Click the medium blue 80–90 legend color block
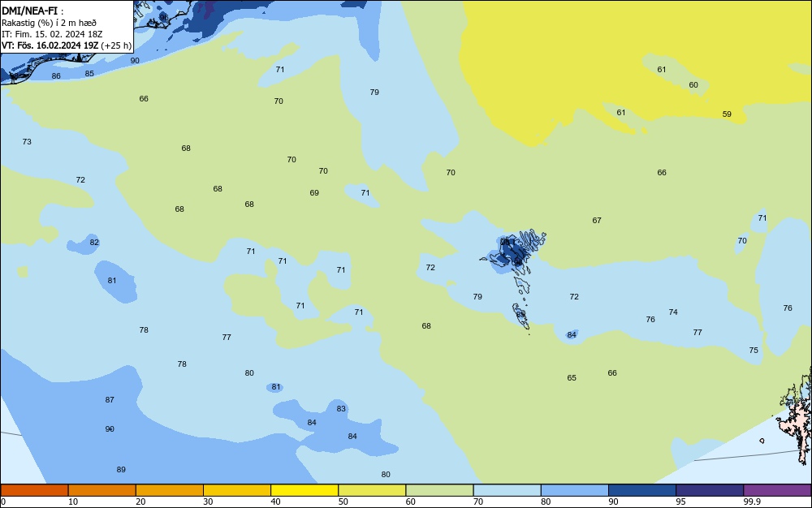Viewport: 812px width, 508px height. 575,490
